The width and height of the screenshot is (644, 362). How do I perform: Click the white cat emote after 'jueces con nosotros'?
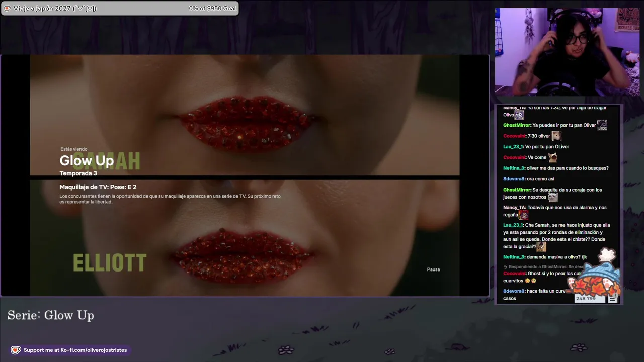553,197
